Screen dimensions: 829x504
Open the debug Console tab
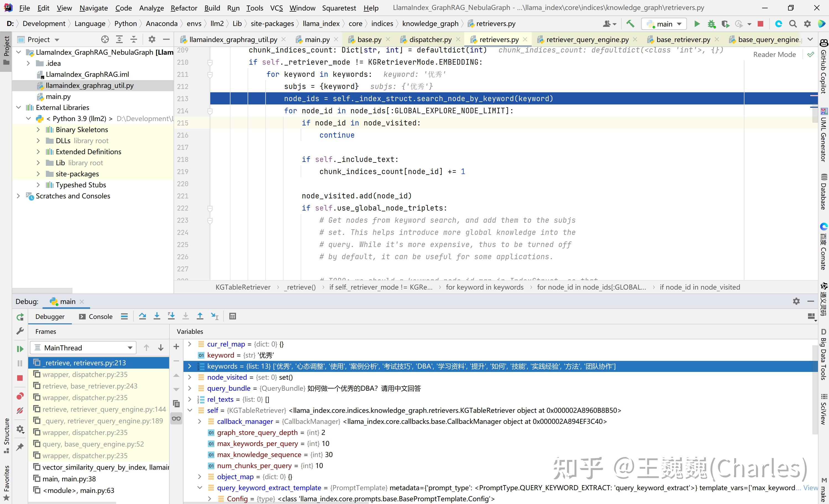(x=96, y=316)
